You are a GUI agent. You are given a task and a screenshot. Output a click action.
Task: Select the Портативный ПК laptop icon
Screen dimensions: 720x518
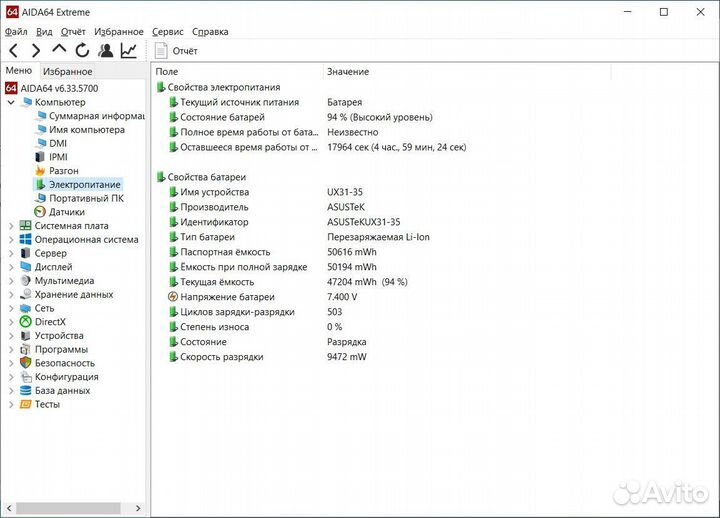41,198
